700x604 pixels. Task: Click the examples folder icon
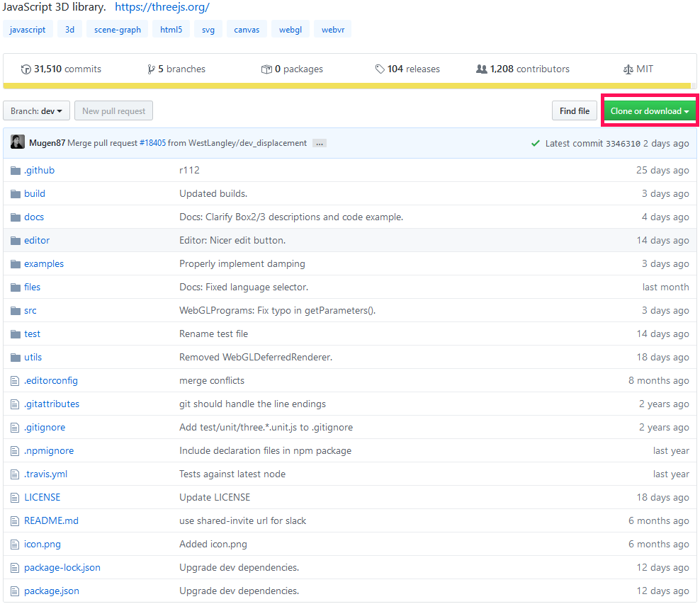(16, 264)
